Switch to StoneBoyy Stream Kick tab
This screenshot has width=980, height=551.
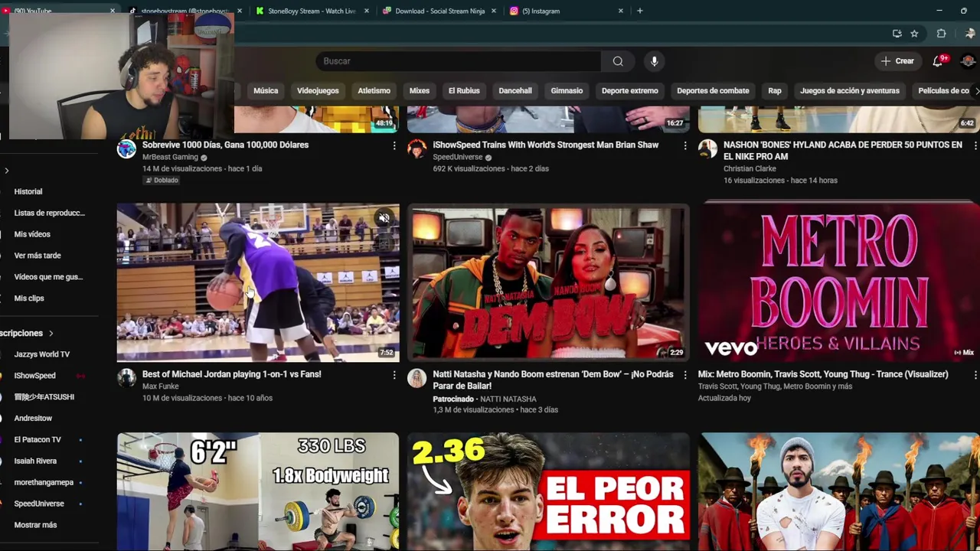pyautogui.click(x=312, y=11)
